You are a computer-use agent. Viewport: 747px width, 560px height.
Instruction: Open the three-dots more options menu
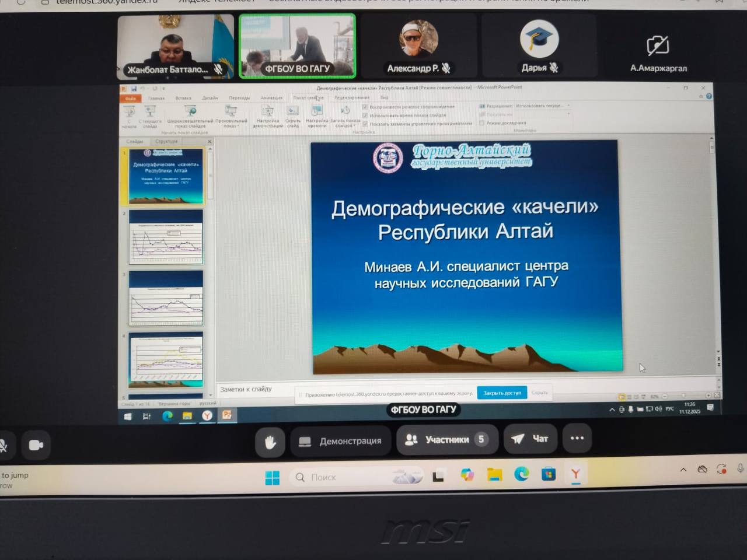(x=577, y=439)
